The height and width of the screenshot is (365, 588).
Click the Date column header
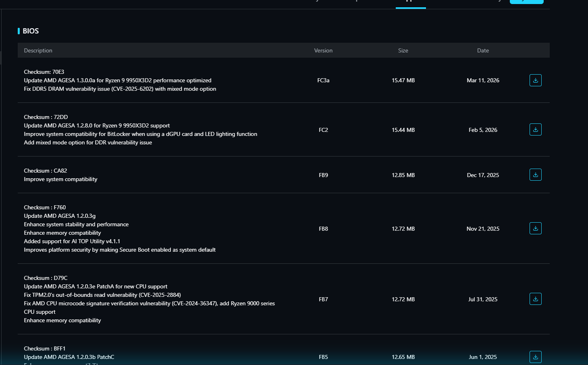click(x=483, y=50)
